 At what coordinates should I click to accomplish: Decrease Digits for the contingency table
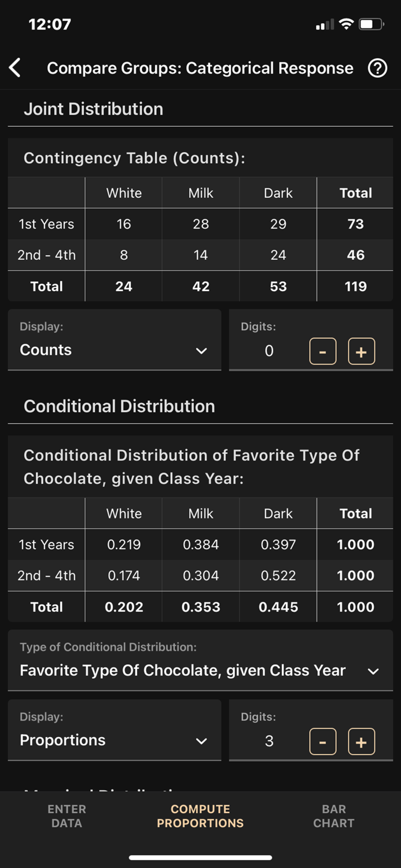(x=322, y=351)
